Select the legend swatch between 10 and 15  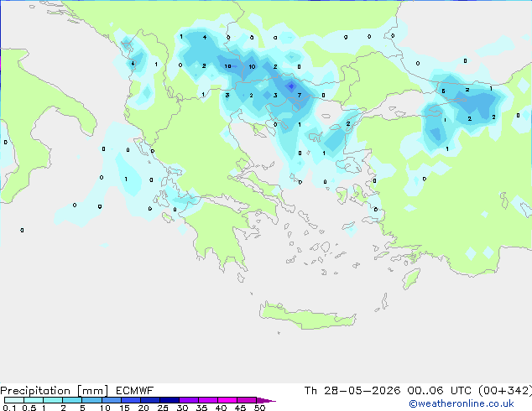[111, 400]
